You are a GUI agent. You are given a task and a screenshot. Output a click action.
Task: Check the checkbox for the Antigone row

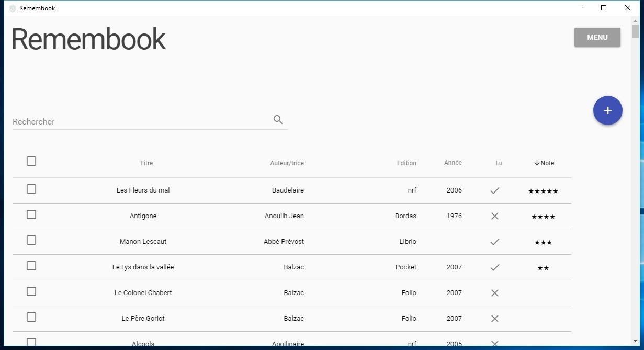pos(31,214)
